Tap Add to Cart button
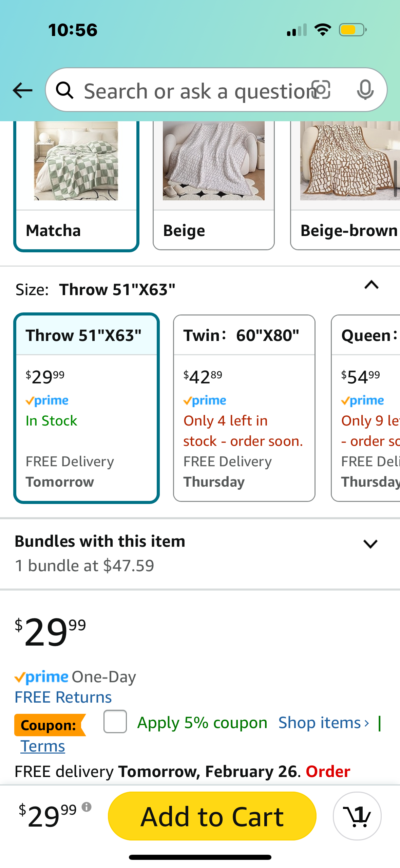 click(x=212, y=816)
